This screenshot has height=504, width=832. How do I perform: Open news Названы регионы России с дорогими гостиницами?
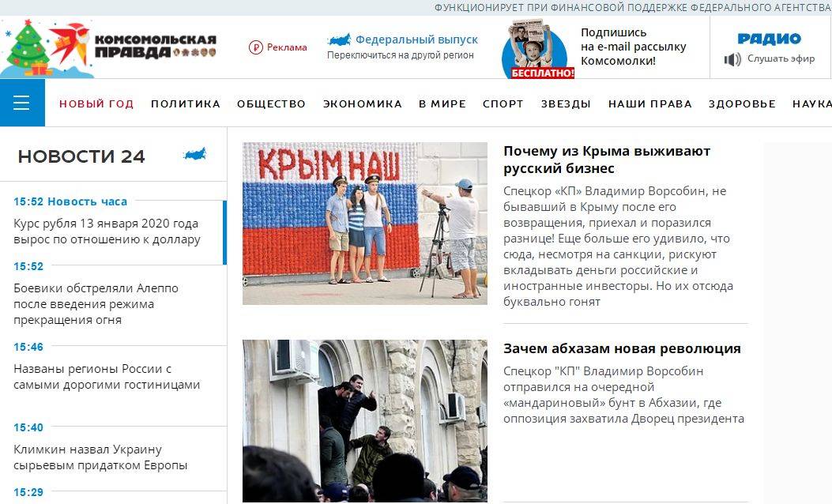click(107, 377)
